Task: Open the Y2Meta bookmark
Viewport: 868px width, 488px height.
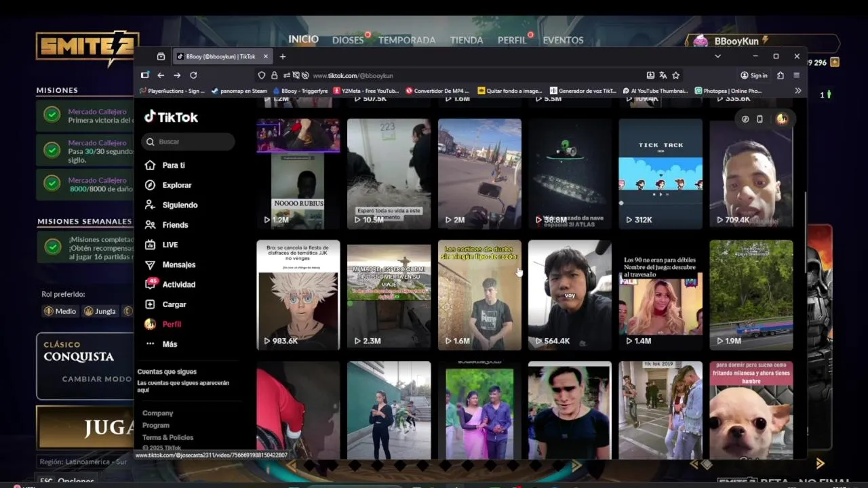Action: point(366,90)
